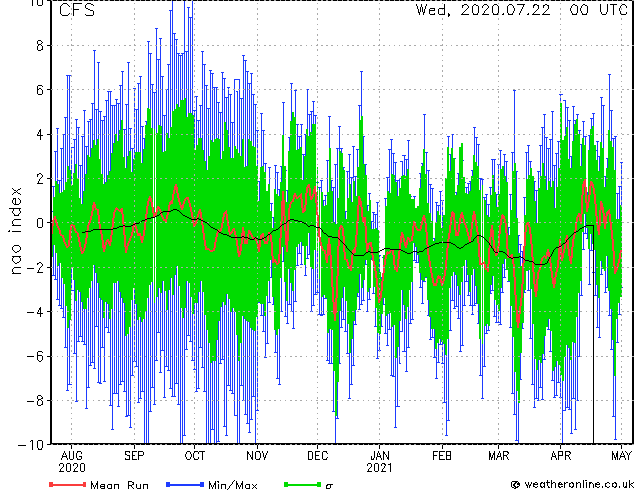Screen dimensions: 634x490
Task: Click the MAR month label
Action: tap(499, 456)
